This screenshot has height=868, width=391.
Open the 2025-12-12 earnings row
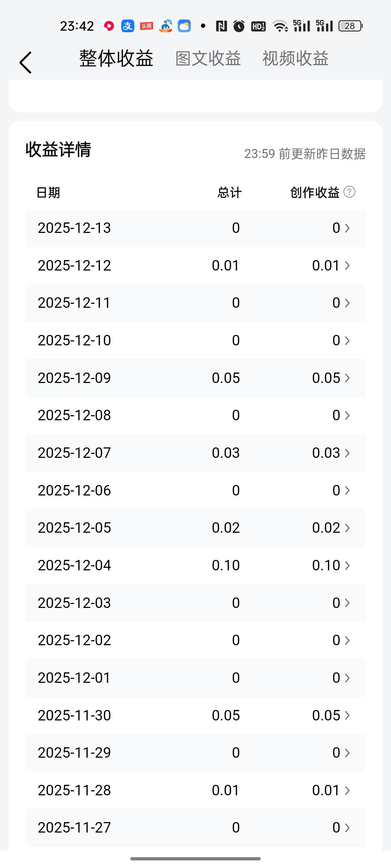click(195, 265)
